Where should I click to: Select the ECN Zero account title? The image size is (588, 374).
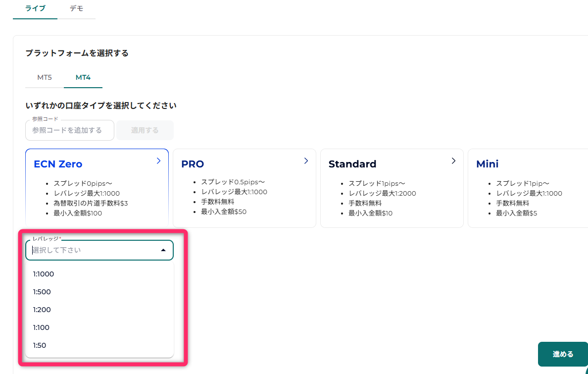58,164
